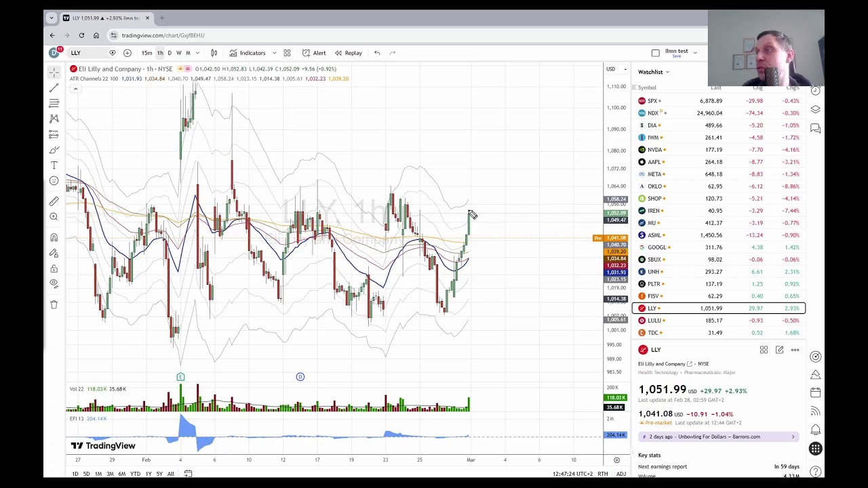Select NVDA in the watchlist
This screenshot has width=868, height=488.
tap(719, 150)
